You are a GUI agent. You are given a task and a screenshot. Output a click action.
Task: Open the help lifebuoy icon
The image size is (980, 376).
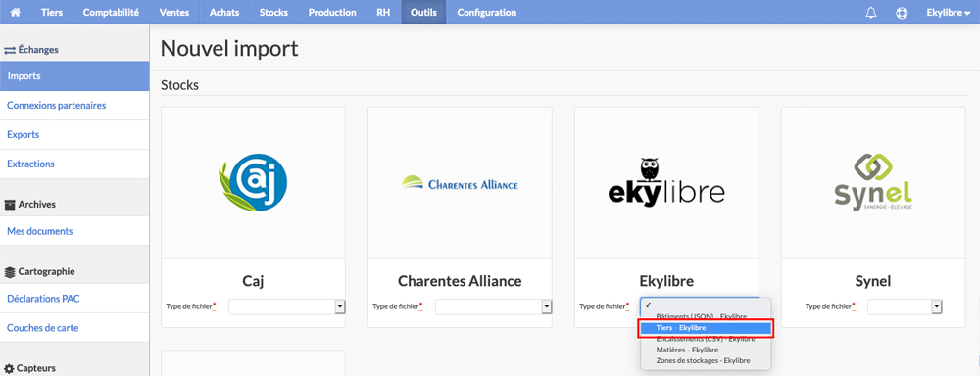(x=902, y=13)
